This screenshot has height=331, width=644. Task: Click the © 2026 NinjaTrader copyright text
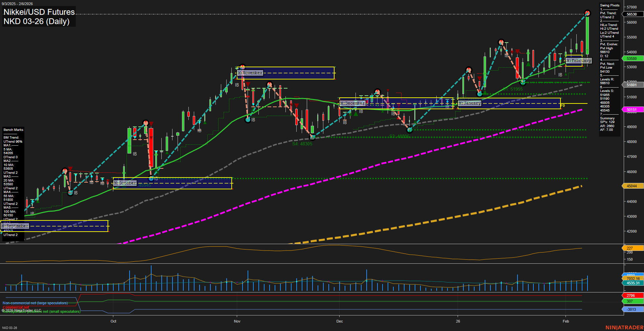coord(21,310)
